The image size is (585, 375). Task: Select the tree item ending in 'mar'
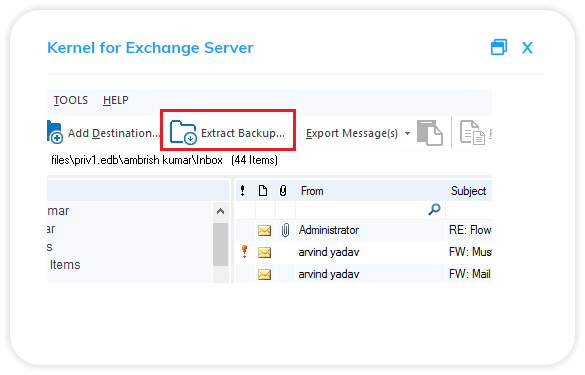point(58,211)
